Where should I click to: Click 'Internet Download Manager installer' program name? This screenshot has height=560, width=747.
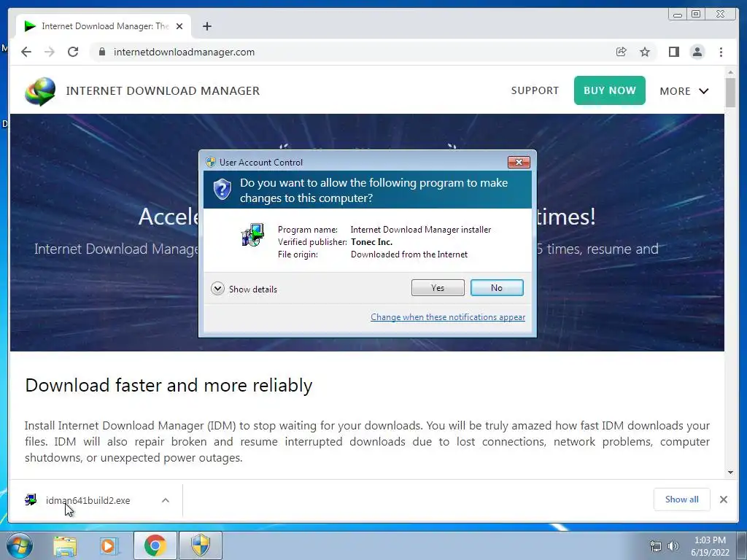click(x=421, y=230)
